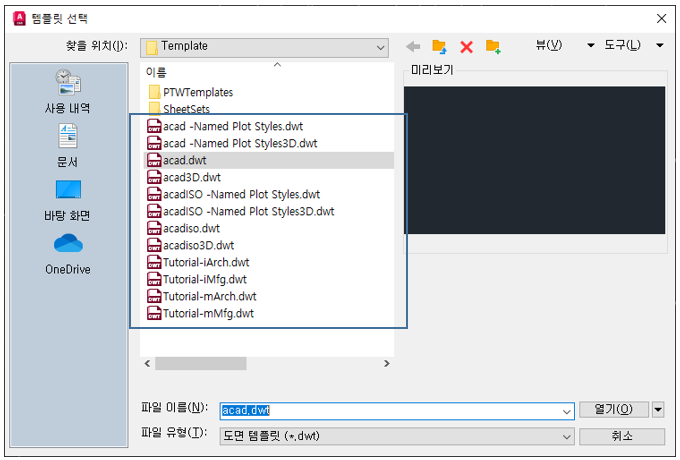Select the Tutorial-mArch.dwt file
The image size is (680, 460).
[202, 296]
